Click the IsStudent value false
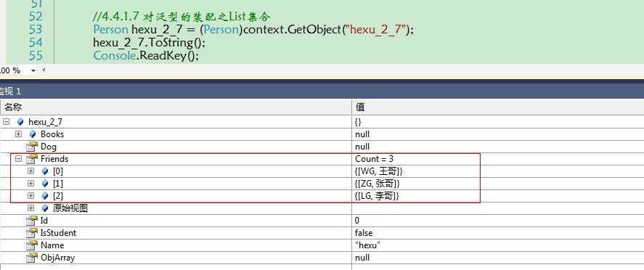Screen dimensions: 644x270 [x=364, y=233]
